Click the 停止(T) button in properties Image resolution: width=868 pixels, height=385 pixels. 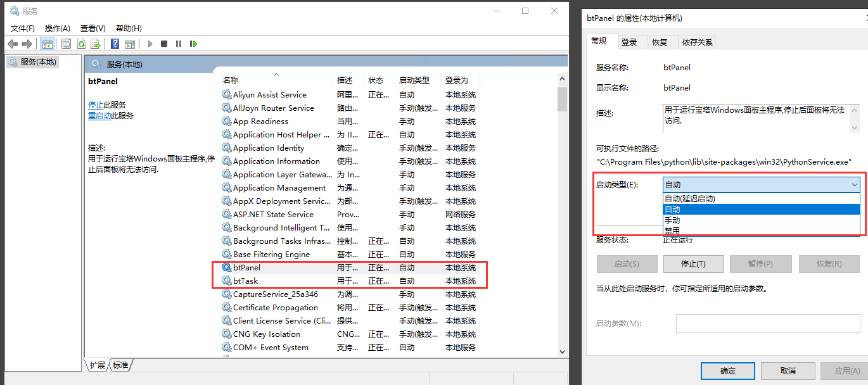click(693, 264)
